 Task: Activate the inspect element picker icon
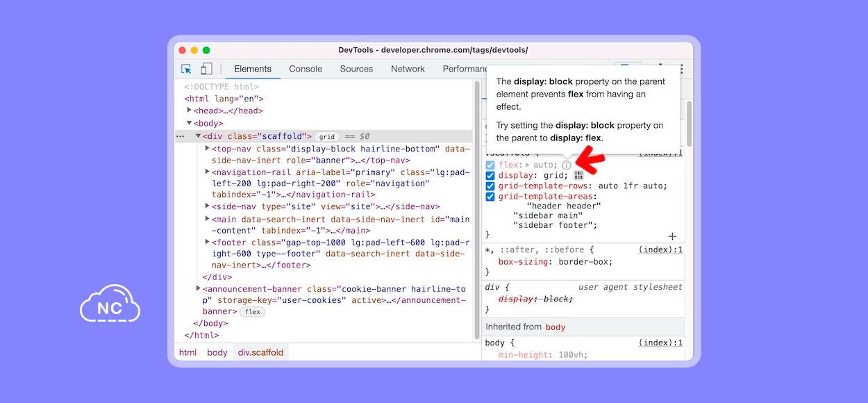pos(186,69)
